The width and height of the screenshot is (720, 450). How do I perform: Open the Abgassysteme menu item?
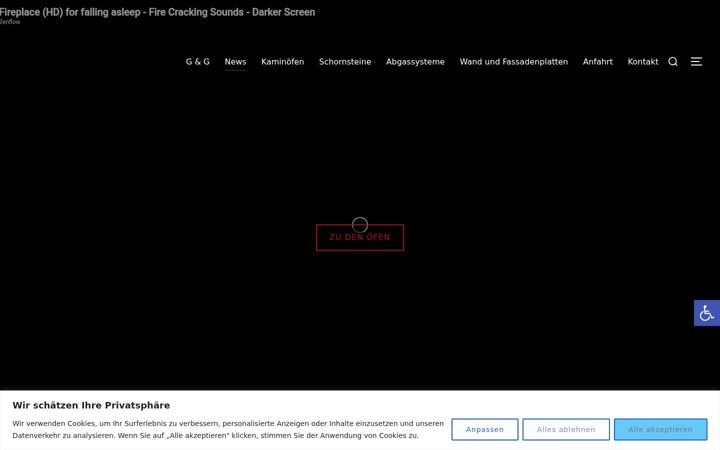coord(415,62)
